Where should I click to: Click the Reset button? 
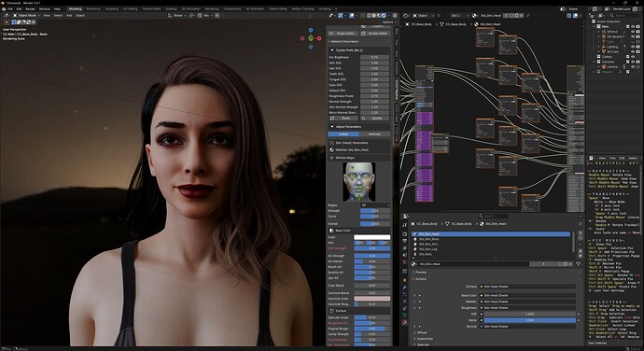tap(343, 118)
